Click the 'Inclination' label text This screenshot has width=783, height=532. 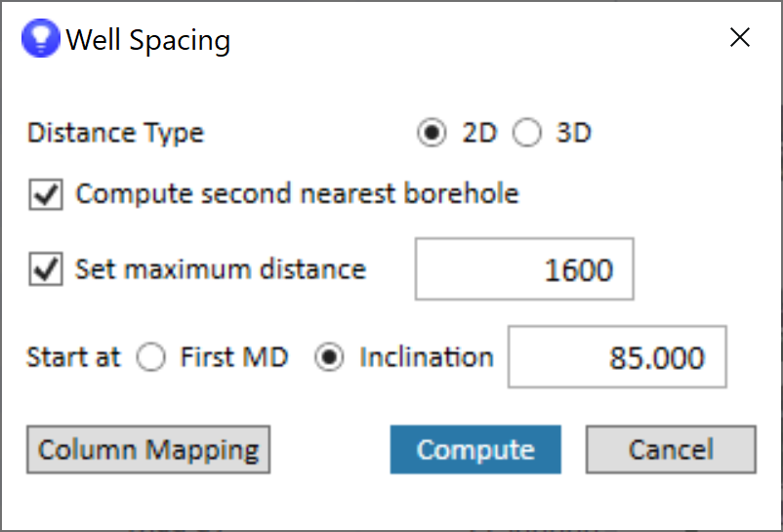click(x=427, y=357)
